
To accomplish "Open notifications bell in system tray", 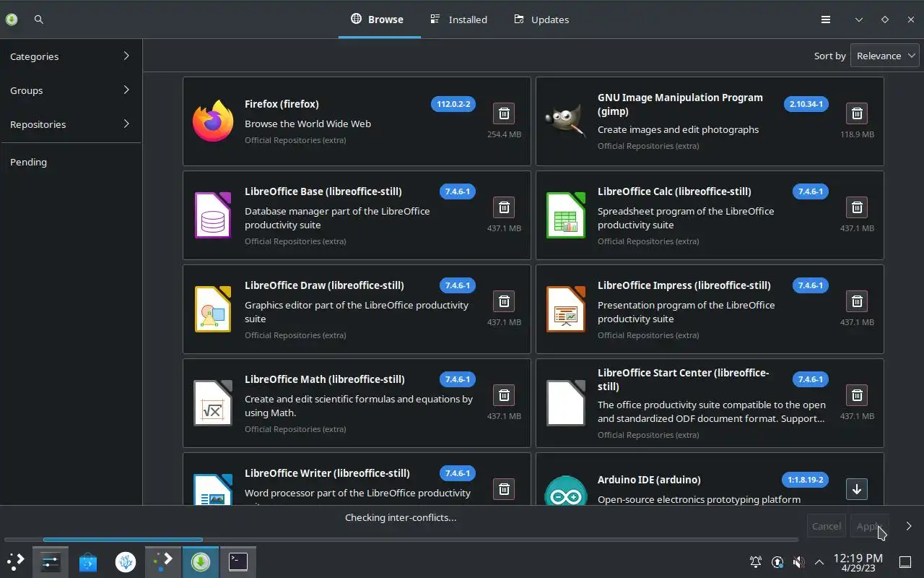I will (x=756, y=561).
